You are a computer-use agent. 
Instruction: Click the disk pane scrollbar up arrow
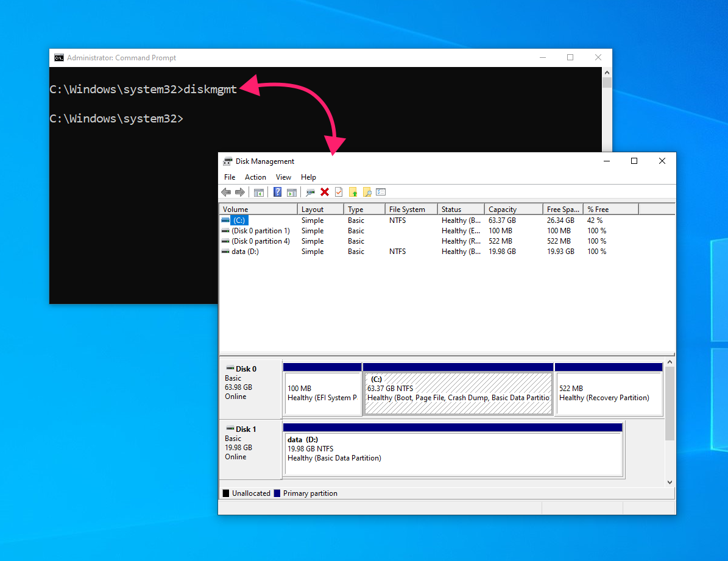coord(670,362)
